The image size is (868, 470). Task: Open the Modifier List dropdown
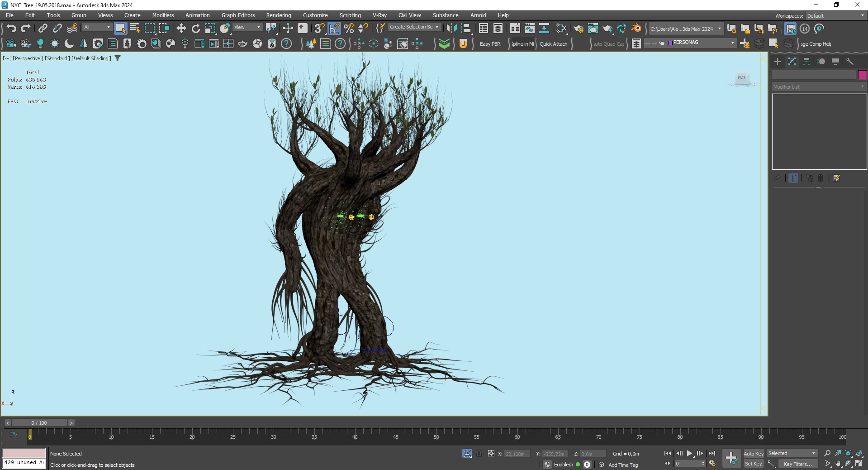coord(819,86)
